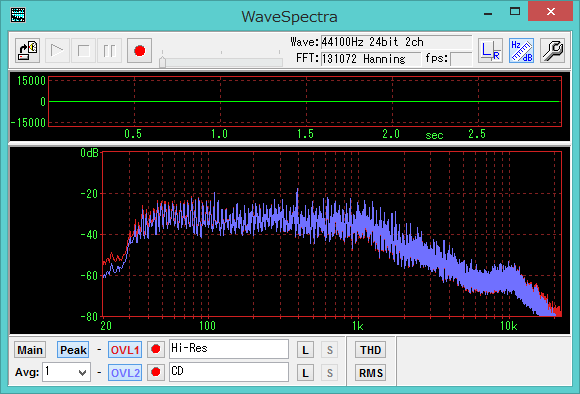Stop playback with the stop button

(84, 51)
